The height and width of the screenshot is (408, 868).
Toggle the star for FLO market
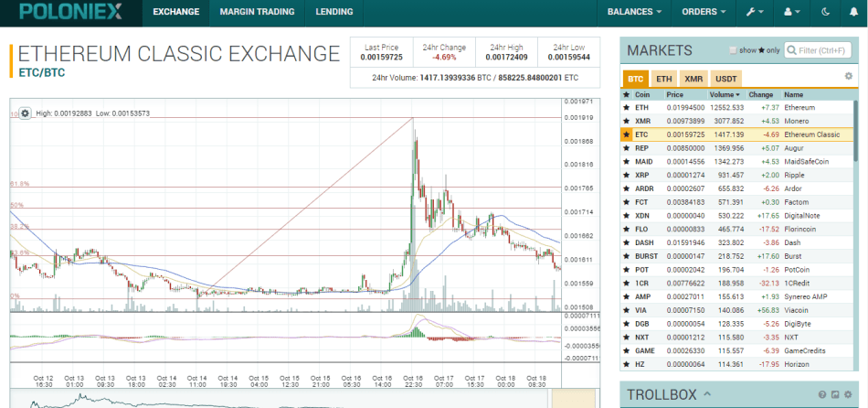click(x=627, y=229)
